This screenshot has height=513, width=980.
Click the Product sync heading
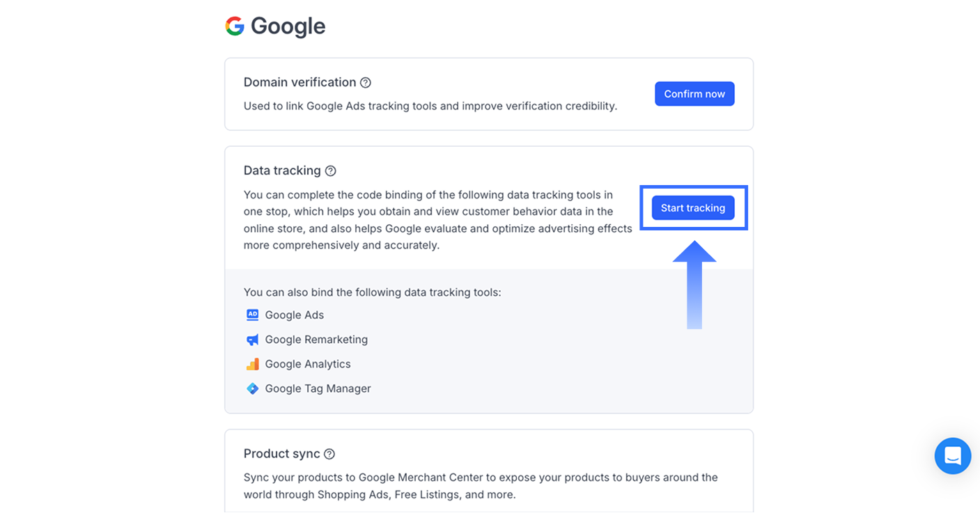(x=281, y=454)
